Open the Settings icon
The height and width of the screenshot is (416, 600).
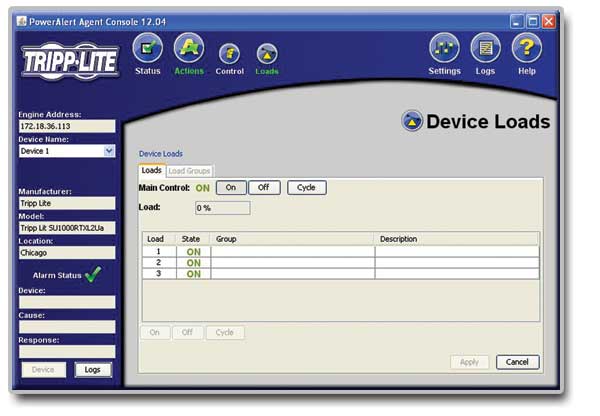click(444, 50)
